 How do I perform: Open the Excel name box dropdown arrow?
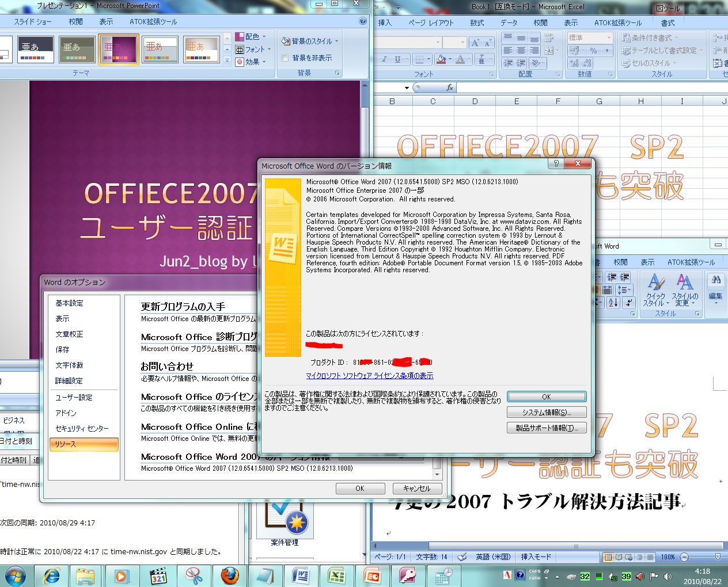coord(407,87)
